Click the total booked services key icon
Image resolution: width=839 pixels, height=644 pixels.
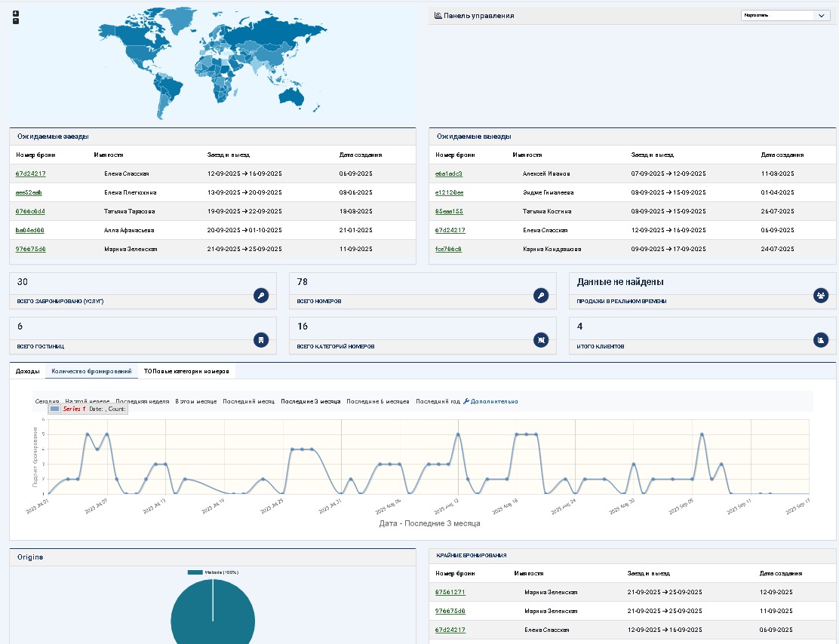260,296
